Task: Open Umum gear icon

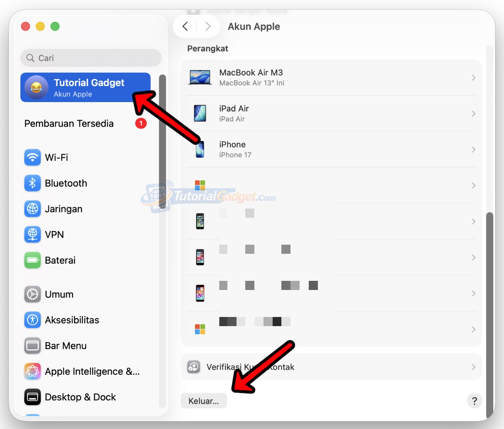Action: coord(33,294)
